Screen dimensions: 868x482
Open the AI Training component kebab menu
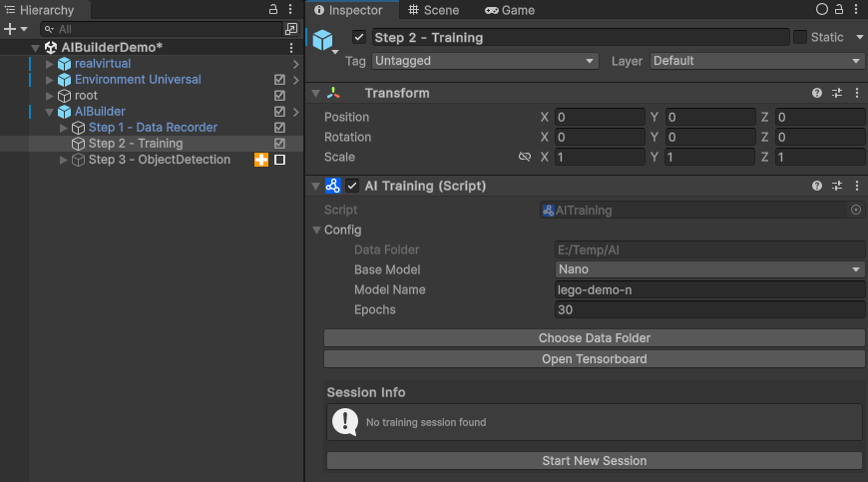pos(857,186)
